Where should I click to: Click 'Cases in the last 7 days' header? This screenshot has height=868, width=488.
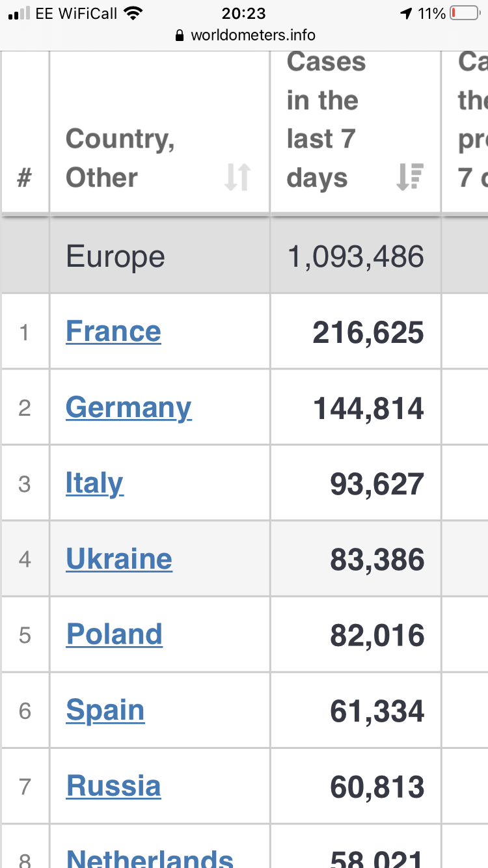(x=325, y=120)
